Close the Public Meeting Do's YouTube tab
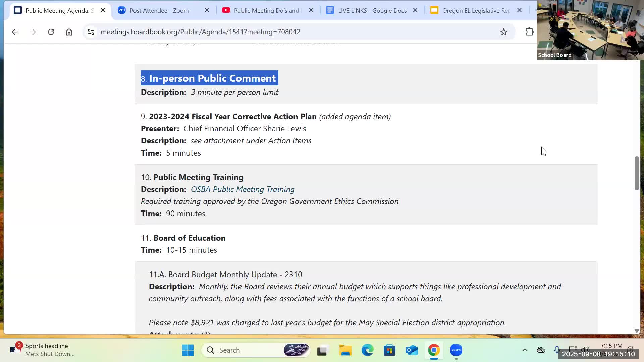This screenshot has height=362, width=644. tap(311, 10)
